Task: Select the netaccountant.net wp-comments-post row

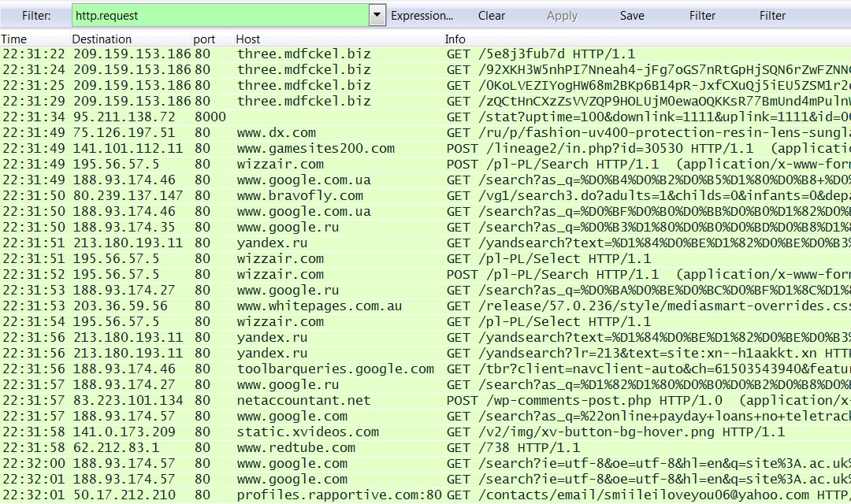Action: point(303,401)
